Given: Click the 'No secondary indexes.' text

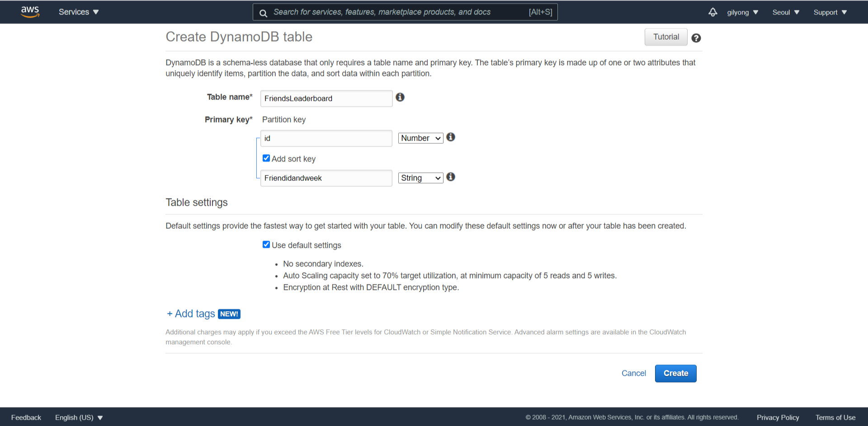Looking at the screenshot, I should tap(323, 264).
